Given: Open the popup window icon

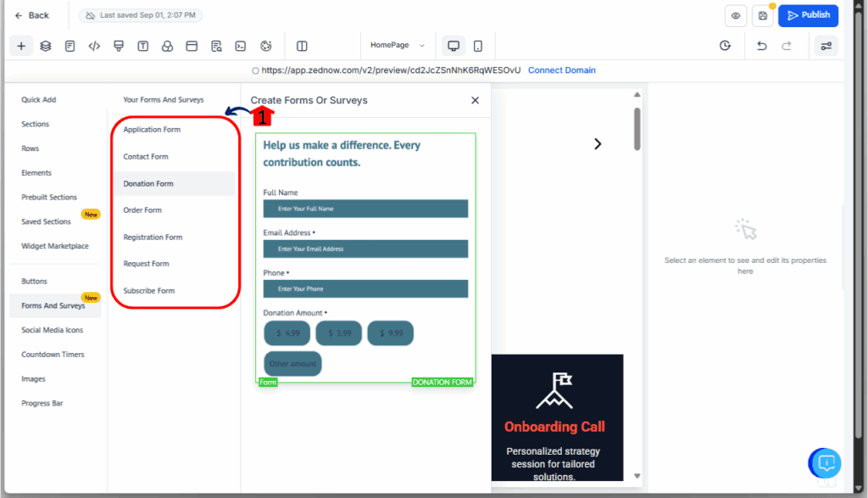Looking at the screenshot, I should 192,46.
